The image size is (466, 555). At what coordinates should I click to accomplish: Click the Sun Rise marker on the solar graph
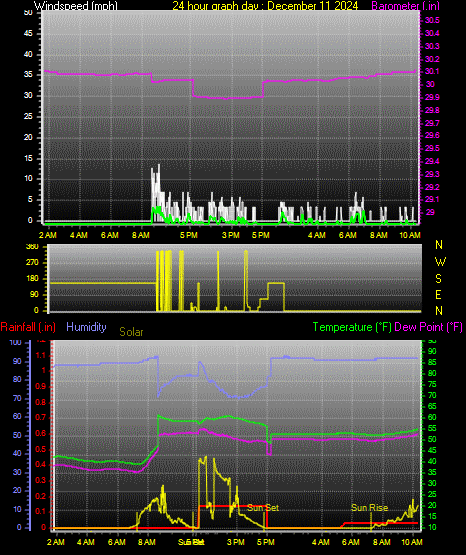(x=369, y=508)
